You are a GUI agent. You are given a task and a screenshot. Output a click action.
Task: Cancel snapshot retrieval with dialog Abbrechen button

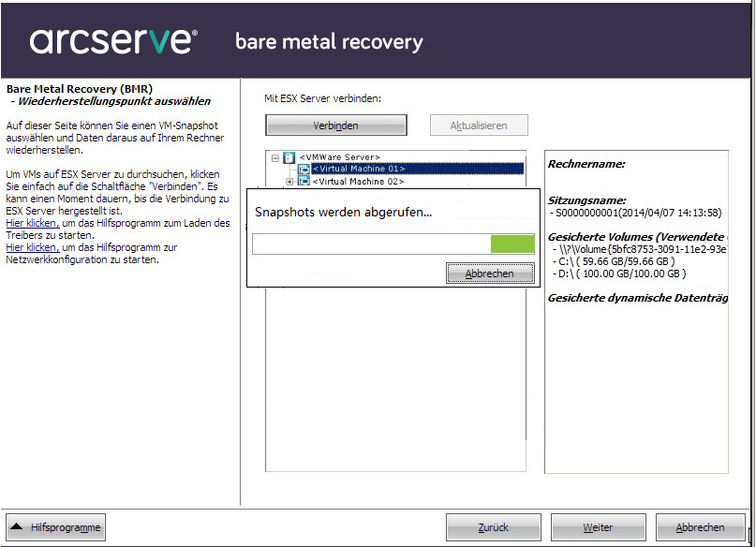(490, 273)
